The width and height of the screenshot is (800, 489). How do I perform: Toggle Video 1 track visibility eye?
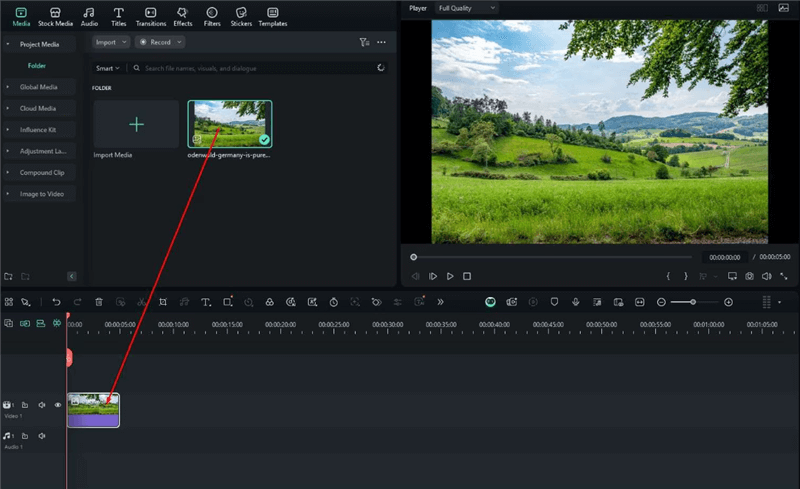click(58, 405)
